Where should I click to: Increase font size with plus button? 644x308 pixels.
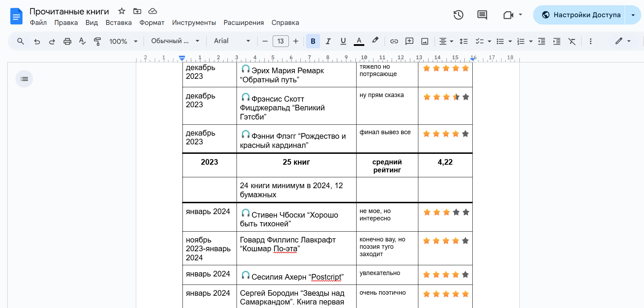point(296,41)
